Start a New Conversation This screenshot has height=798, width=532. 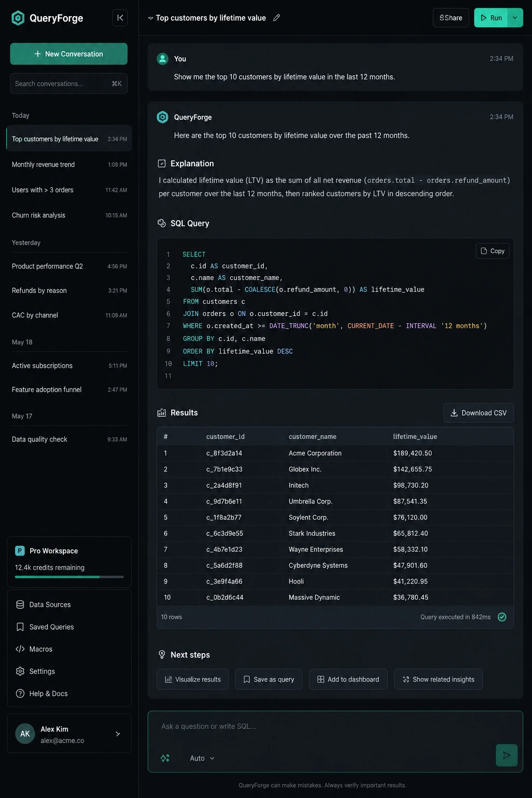(x=69, y=54)
